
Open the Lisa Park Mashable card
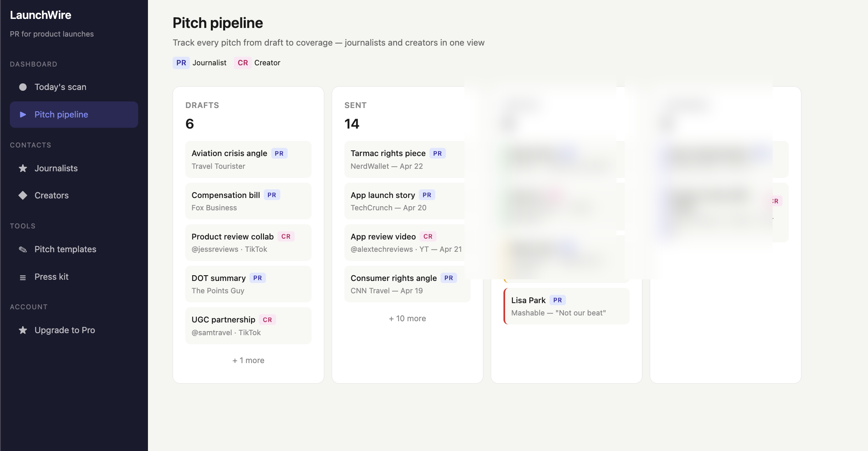[566, 306]
